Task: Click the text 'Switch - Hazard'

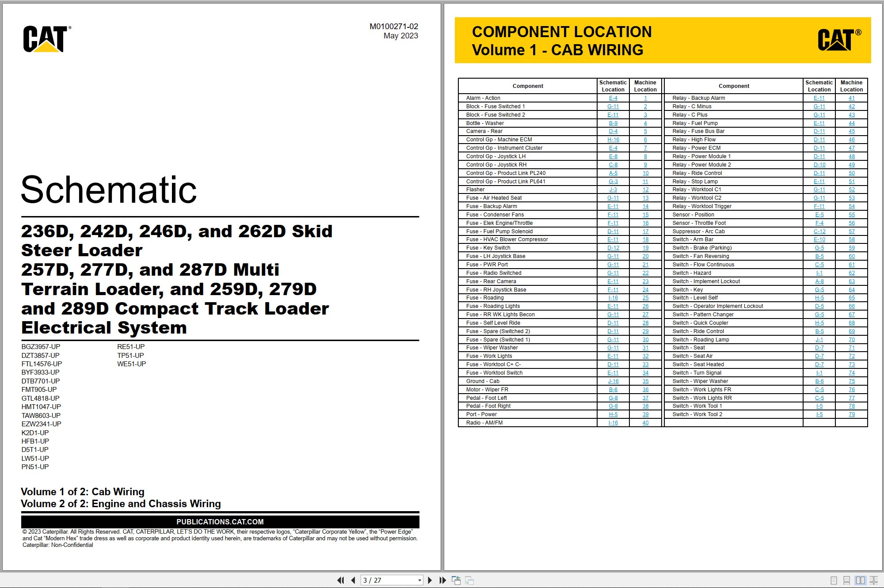Action: (x=692, y=273)
